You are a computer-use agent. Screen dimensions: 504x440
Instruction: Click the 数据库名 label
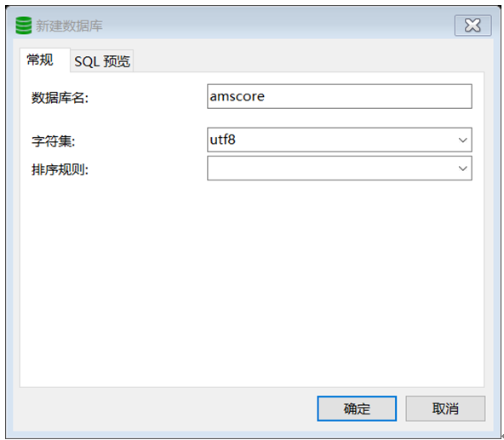(x=60, y=97)
